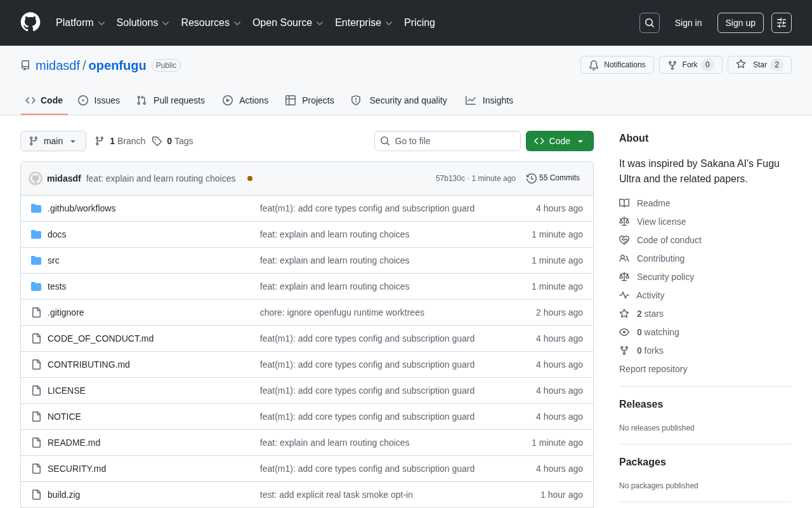The image size is (812, 508).
Task: Switch to the Actions tab
Action: click(246, 100)
